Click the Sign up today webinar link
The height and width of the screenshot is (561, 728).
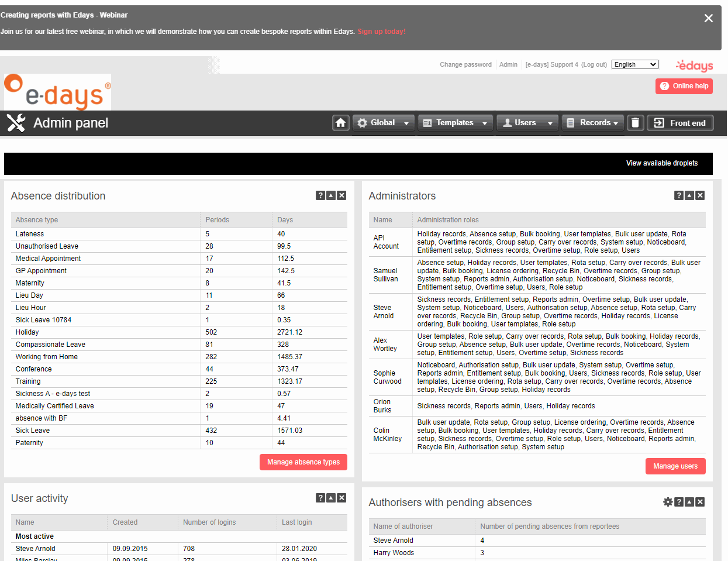[x=381, y=32]
